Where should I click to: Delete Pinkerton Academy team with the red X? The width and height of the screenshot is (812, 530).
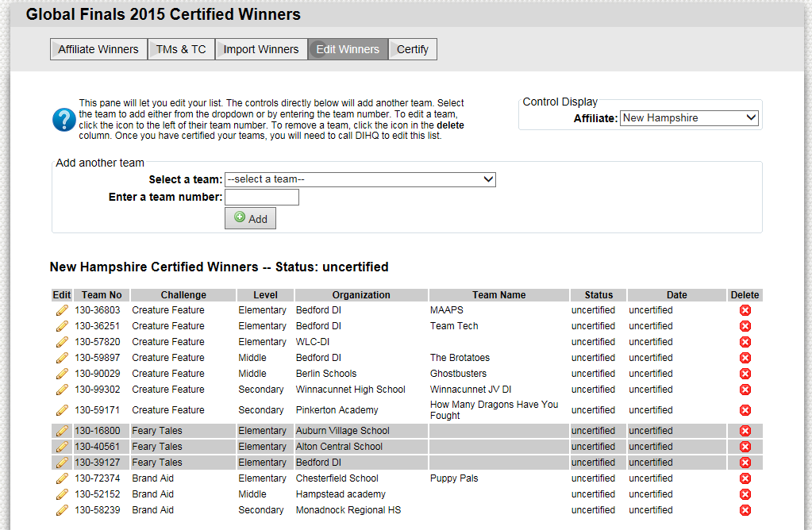tap(745, 410)
